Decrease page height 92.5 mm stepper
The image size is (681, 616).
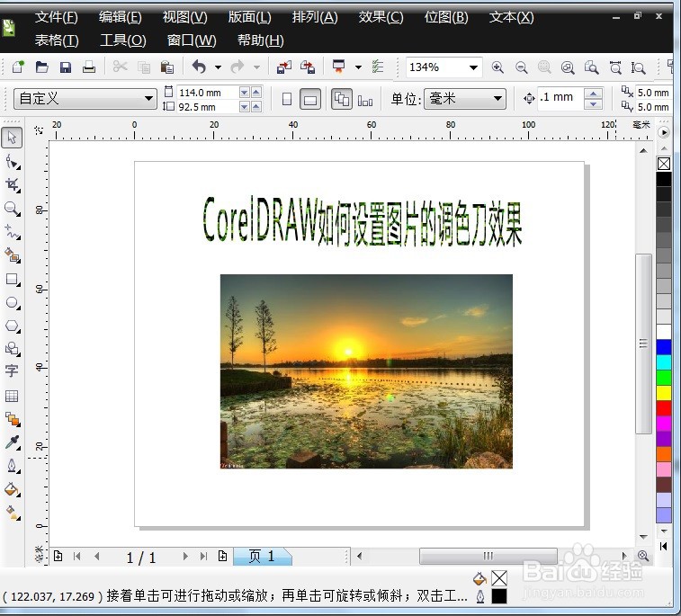click(245, 107)
